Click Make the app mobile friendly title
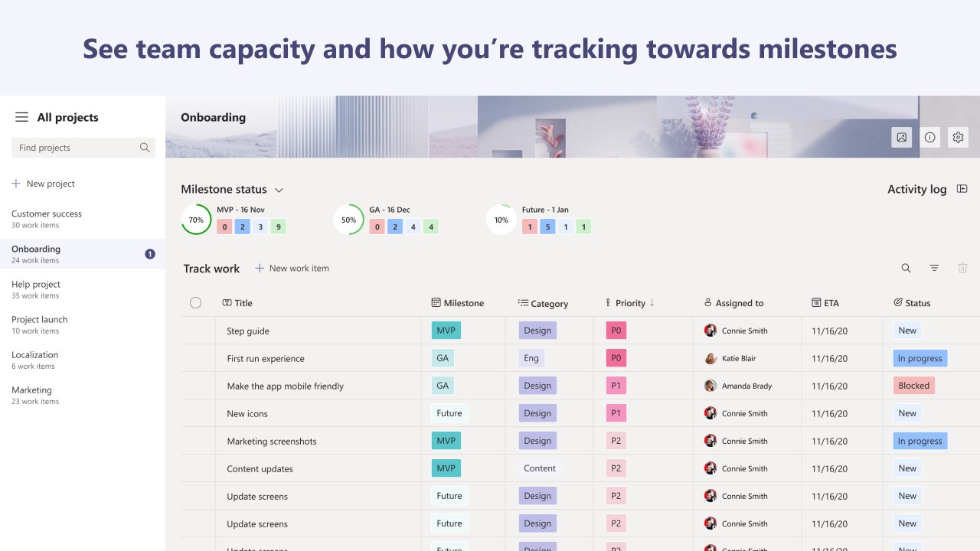 (286, 386)
